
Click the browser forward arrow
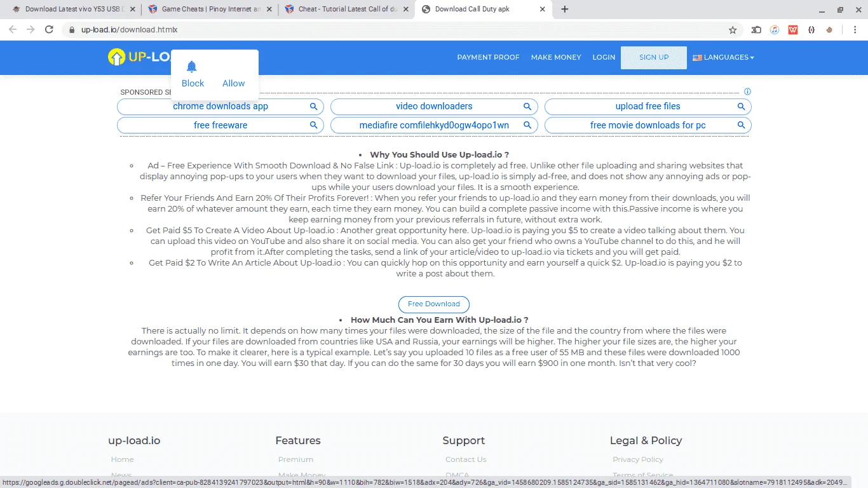(31, 29)
